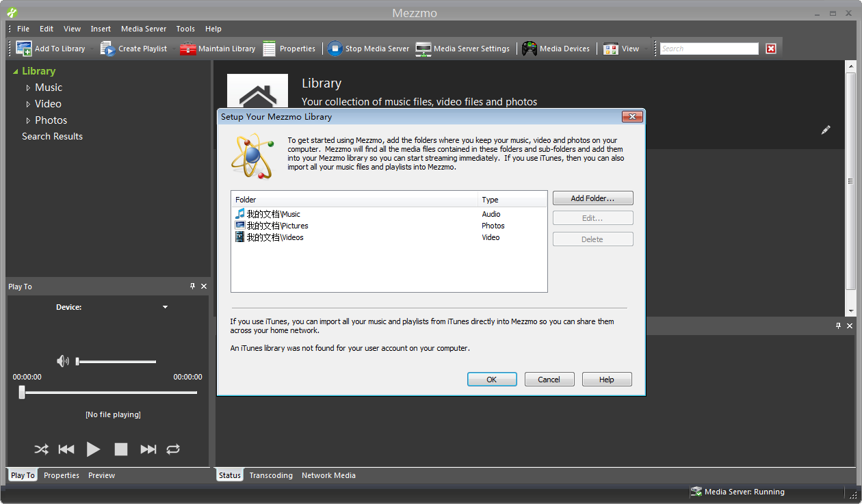The height and width of the screenshot is (504, 862).
Task: Open the Insert menu
Action: 101,29
